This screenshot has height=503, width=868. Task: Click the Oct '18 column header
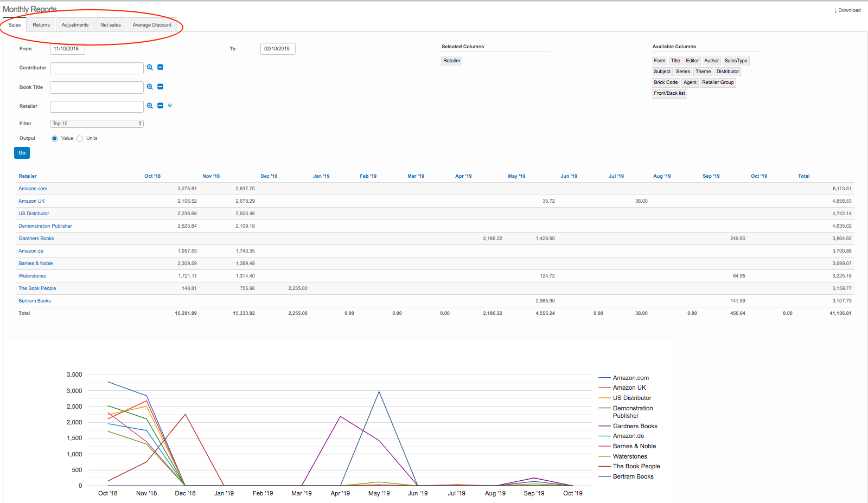152,176
